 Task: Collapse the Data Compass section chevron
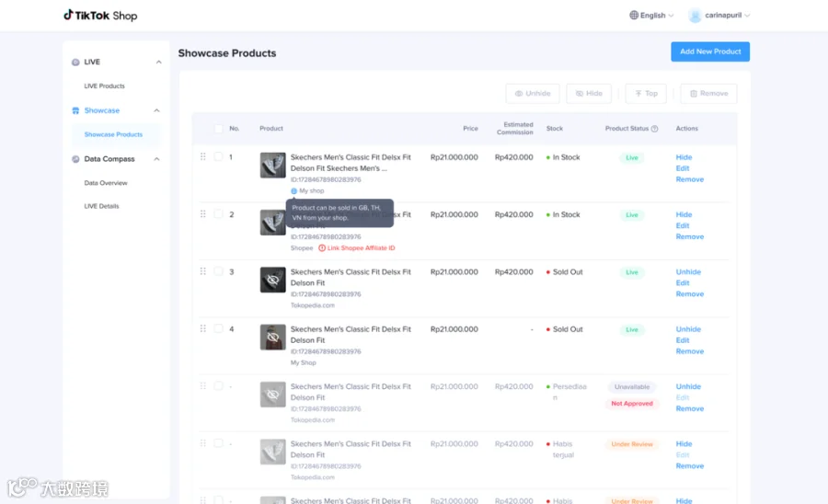pos(156,159)
